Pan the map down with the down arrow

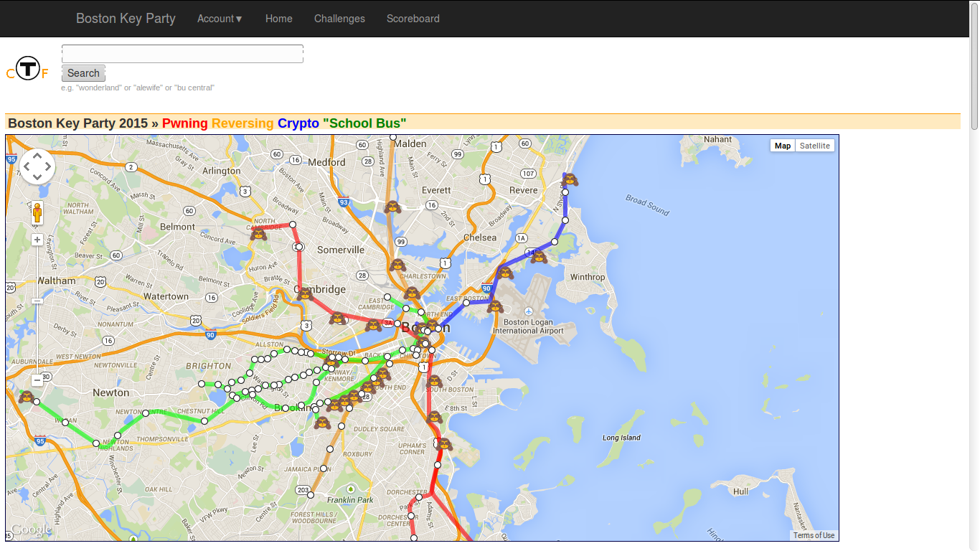37,178
